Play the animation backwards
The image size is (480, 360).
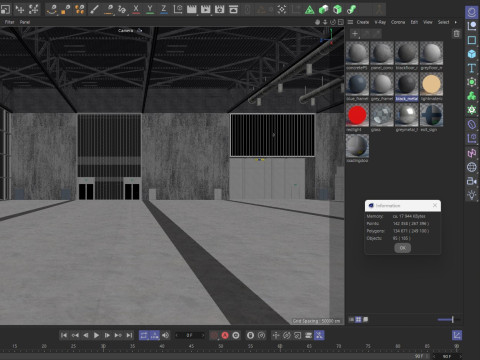[x=86, y=335]
